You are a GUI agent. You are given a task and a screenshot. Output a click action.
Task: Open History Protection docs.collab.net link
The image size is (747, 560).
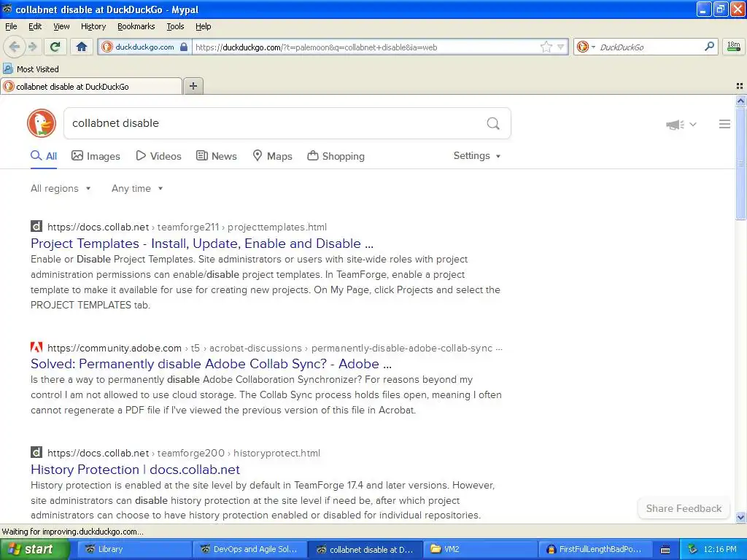pos(135,470)
